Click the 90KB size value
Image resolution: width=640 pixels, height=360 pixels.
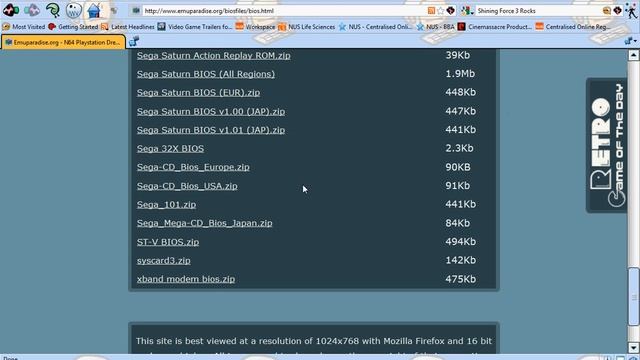click(x=458, y=167)
